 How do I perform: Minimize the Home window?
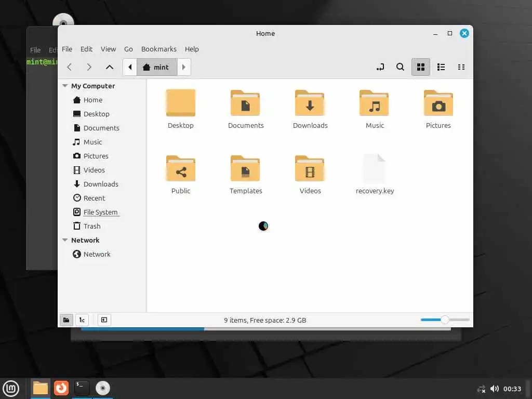435,33
